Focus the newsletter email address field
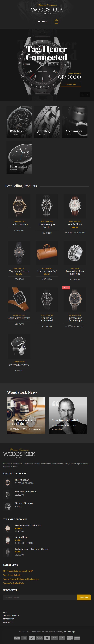Viewport: 94px width, 644px height. [40, 597]
